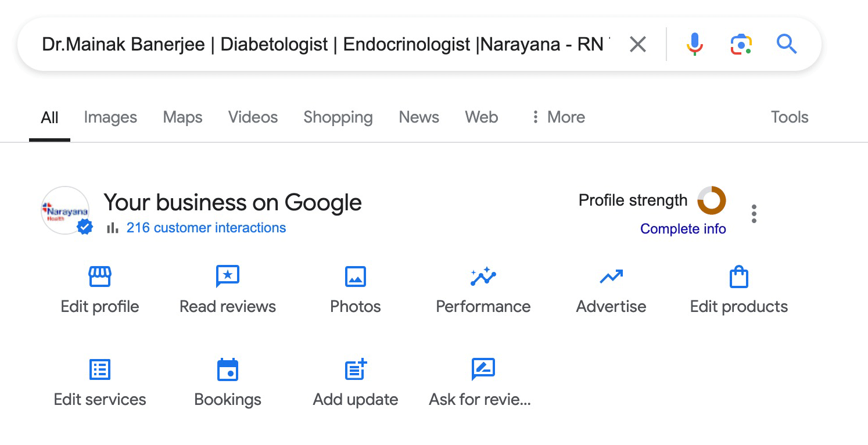This screenshot has width=868, height=445.
Task: Switch to the Maps tab
Action: coord(182,117)
